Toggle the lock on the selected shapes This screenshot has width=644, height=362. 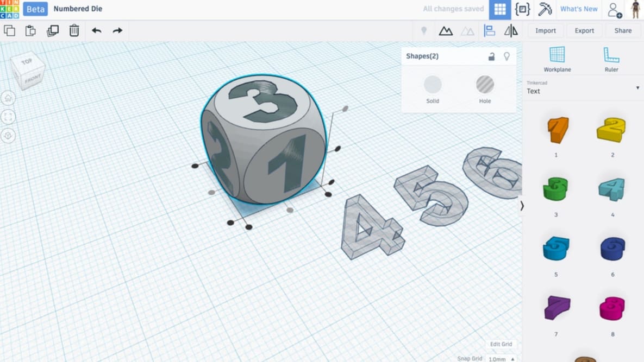click(491, 56)
